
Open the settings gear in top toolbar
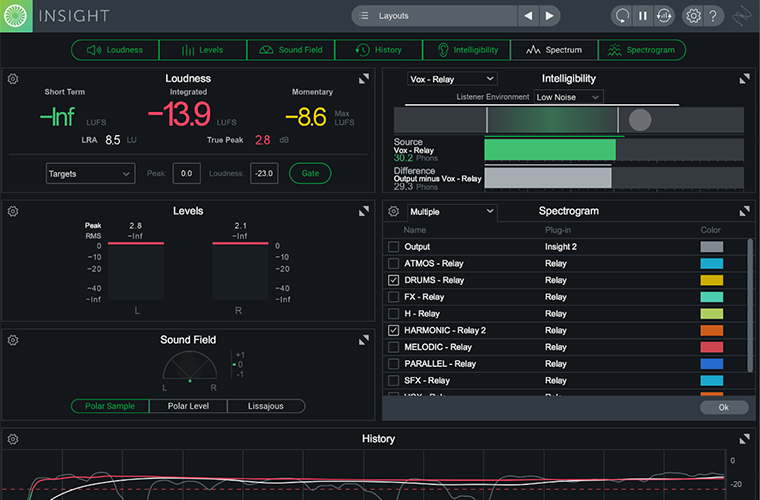(692, 16)
